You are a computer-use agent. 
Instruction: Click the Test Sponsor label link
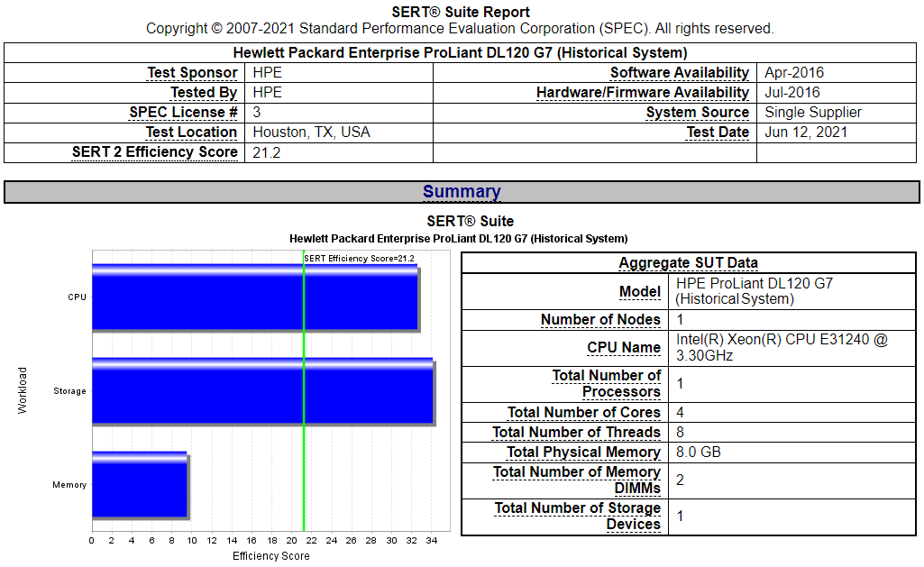click(192, 73)
